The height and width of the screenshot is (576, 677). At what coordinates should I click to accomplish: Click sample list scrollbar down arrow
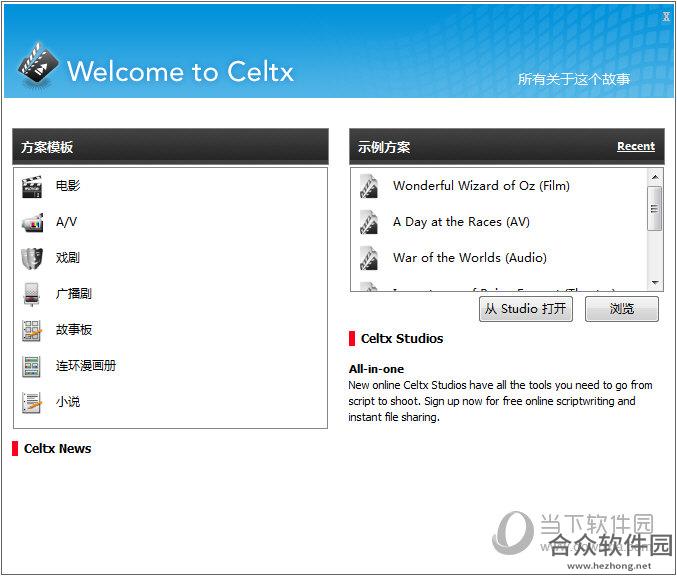(x=655, y=283)
